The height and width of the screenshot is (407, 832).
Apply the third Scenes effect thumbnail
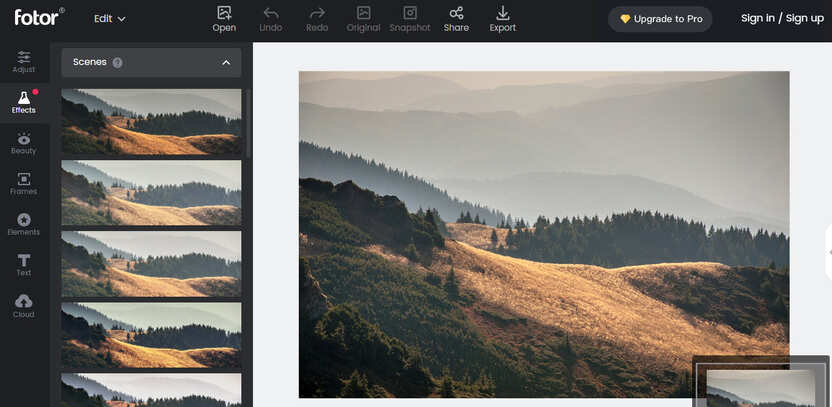pos(151,264)
